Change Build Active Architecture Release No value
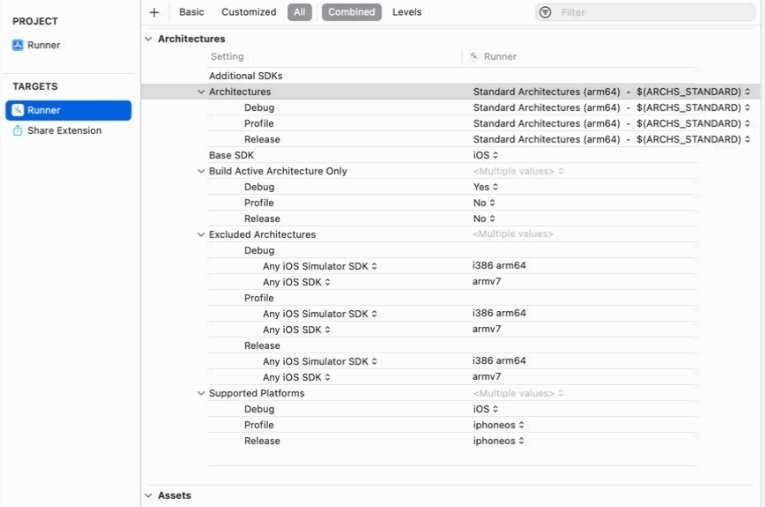 [484, 219]
